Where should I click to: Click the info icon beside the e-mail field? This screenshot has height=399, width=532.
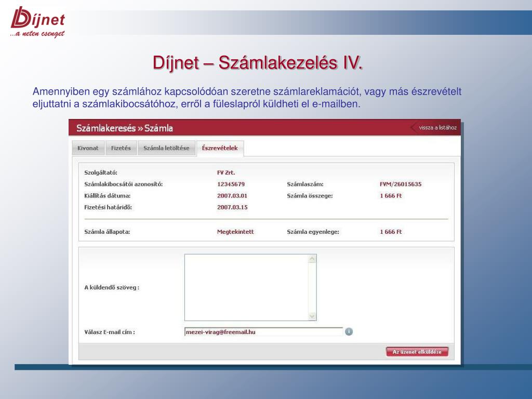tap(349, 331)
